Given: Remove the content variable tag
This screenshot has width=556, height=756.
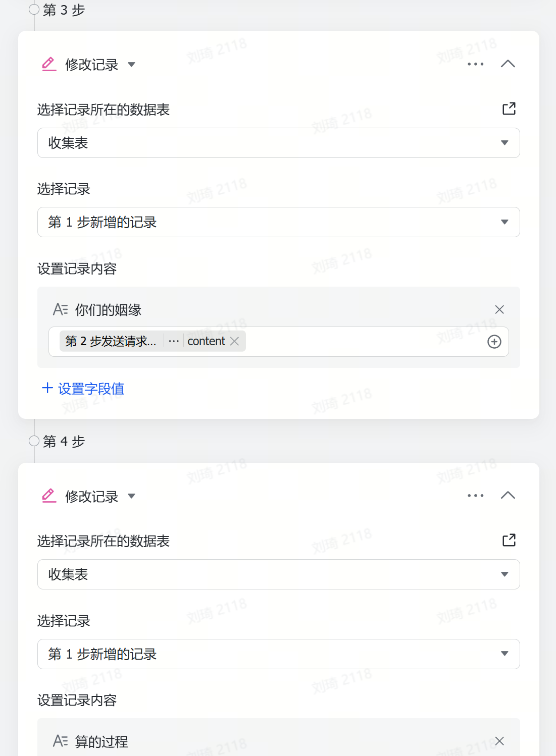Looking at the screenshot, I should (235, 341).
